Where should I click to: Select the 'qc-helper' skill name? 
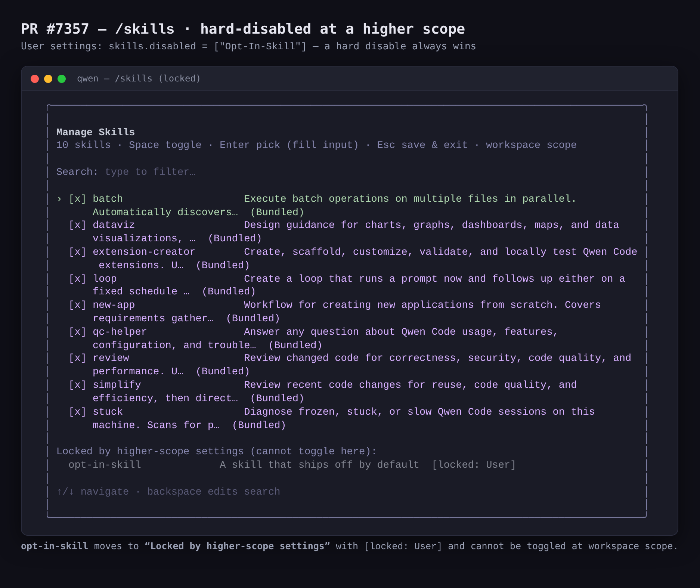[120, 332]
